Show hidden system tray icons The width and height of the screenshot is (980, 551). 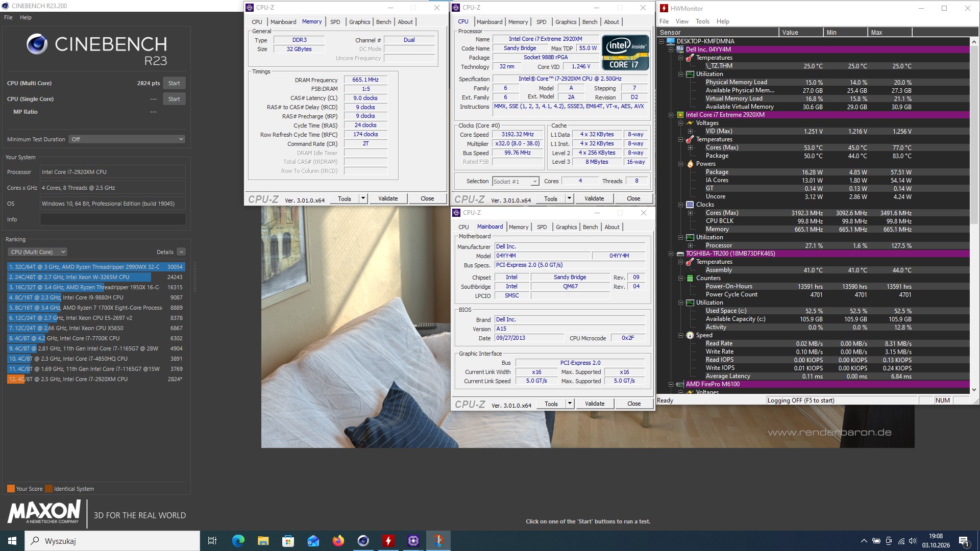click(864, 541)
